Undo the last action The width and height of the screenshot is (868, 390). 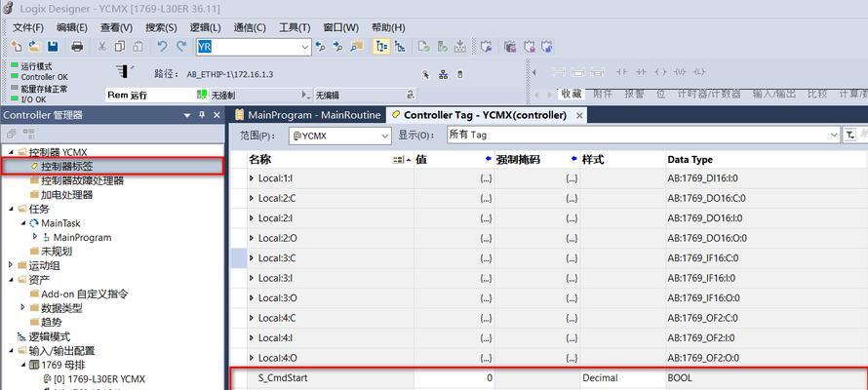coord(162,47)
